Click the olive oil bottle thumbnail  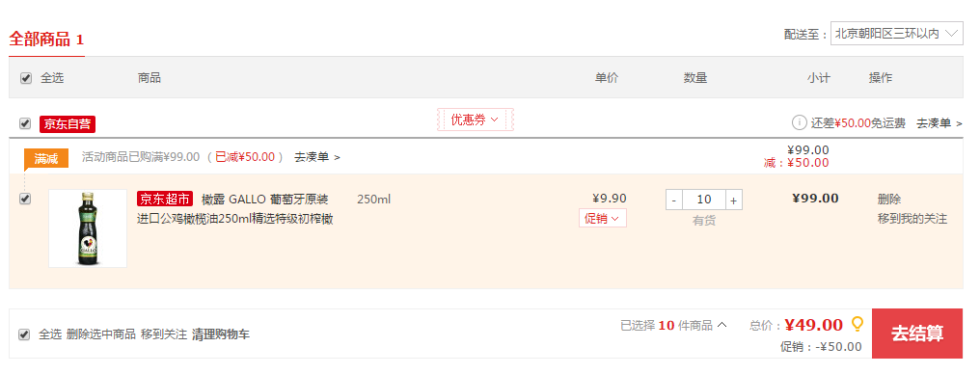pyautogui.click(x=88, y=228)
